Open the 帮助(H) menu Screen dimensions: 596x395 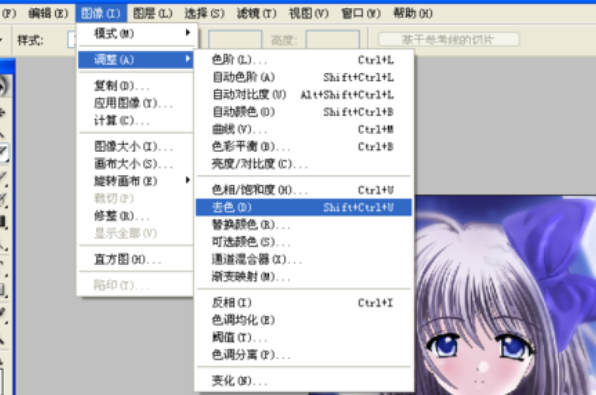(x=413, y=14)
